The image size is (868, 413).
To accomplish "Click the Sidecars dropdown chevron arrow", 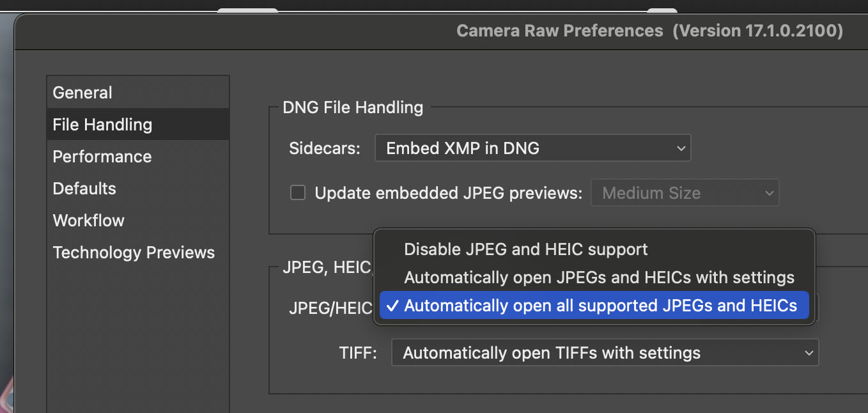I will coord(681,148).
